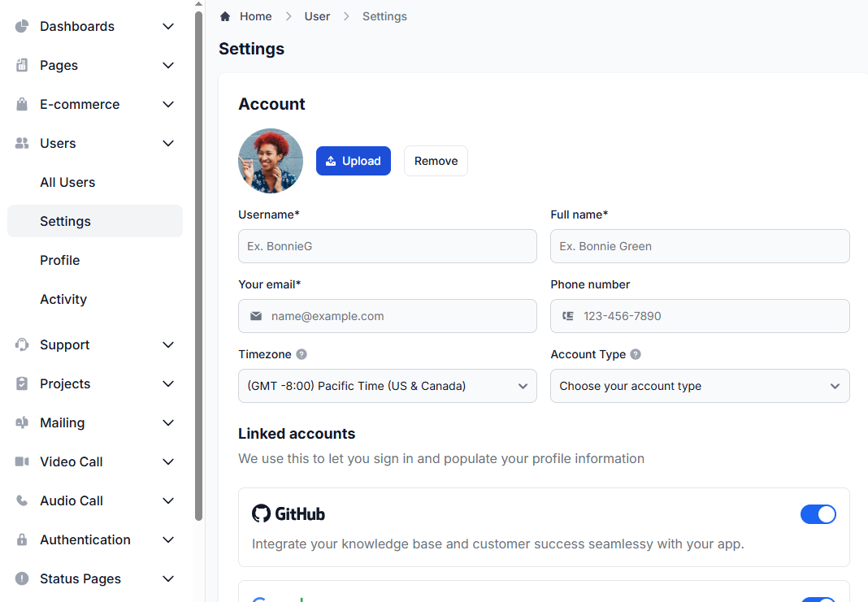Click the Username input field

(x=387, y=246)
